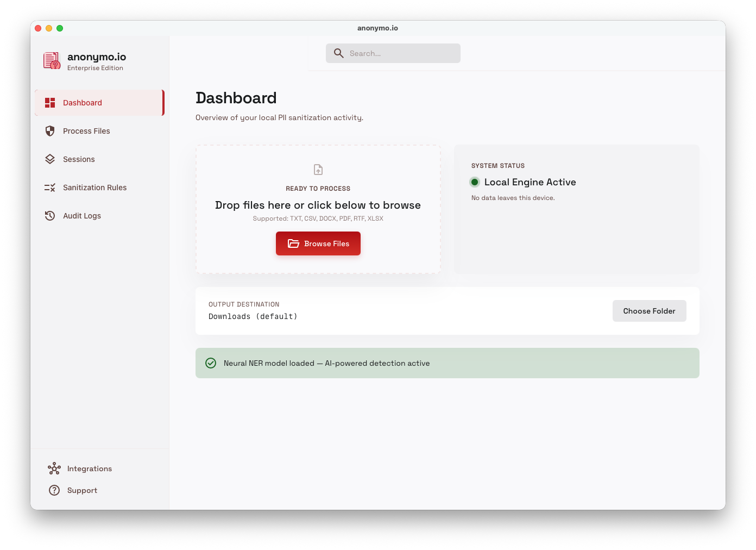Click the 'Downloads (default)' output path
This screenshot has height=550, width=756.
pos(253,316)
